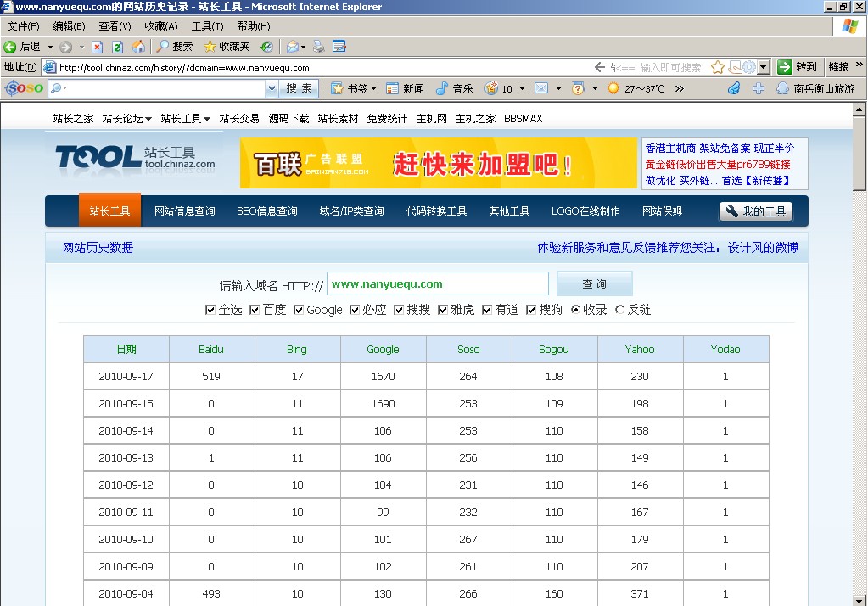Open the 查看(V) menu
Viewport: 868px width, 606px height.
point(115,26)
